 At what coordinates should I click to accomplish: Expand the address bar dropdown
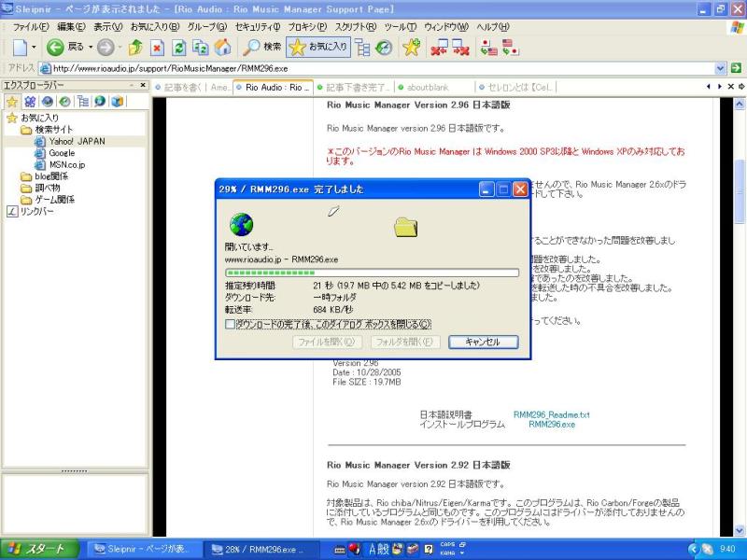pyautogui.click(x=720, y=68)
